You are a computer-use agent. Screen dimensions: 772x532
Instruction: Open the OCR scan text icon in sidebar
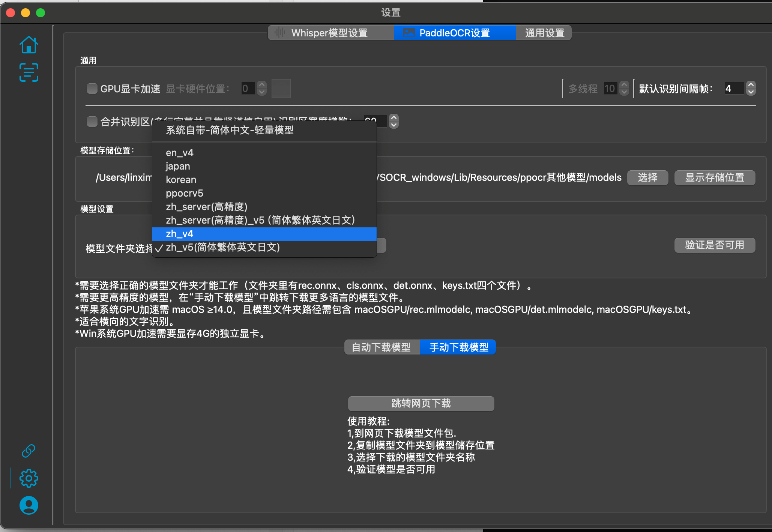coord(29,72)
